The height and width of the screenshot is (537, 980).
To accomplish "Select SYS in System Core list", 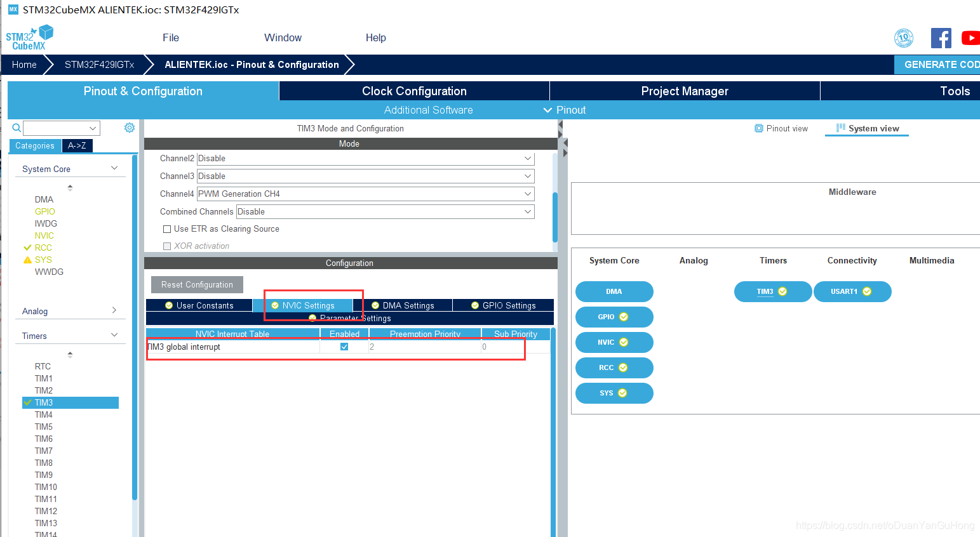I will coord(43,260).
